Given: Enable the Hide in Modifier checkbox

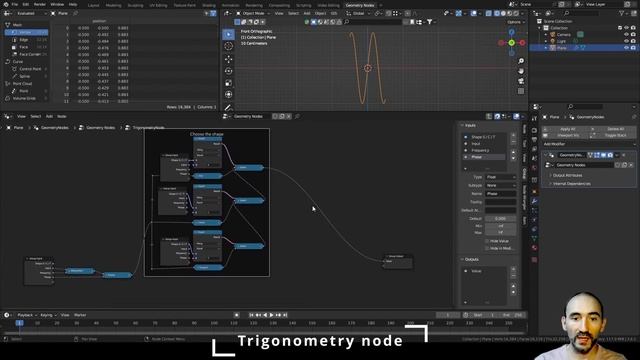Looking at the screenshot, I should (487, 248).
